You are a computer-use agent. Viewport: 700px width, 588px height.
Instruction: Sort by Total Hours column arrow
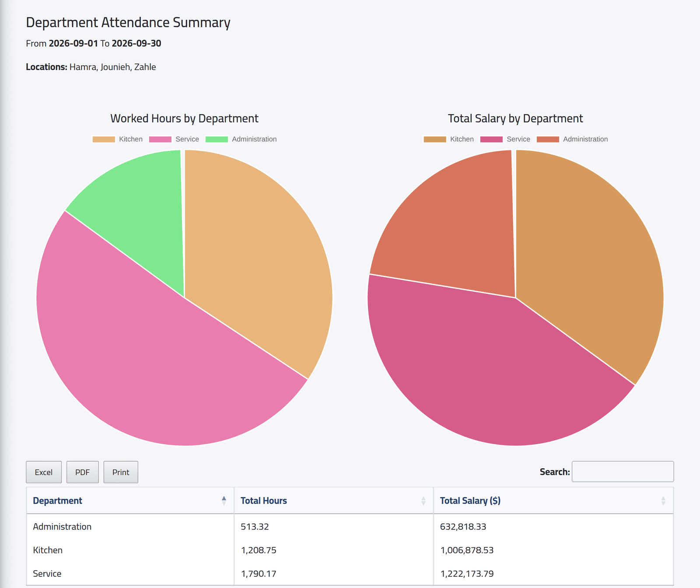[423, 501]
